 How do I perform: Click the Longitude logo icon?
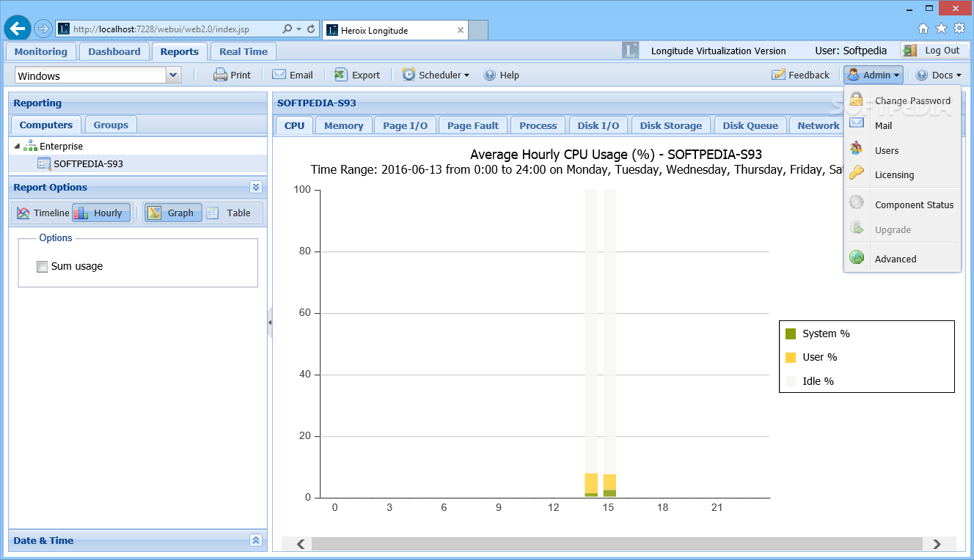coord(630,50)
